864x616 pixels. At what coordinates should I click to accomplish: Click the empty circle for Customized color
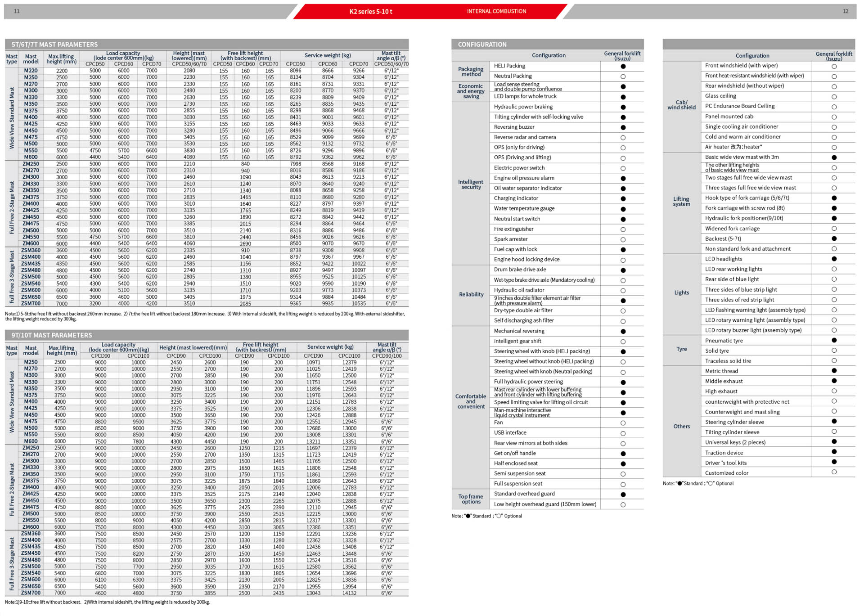pyautogui.click(x=834, y=472)
